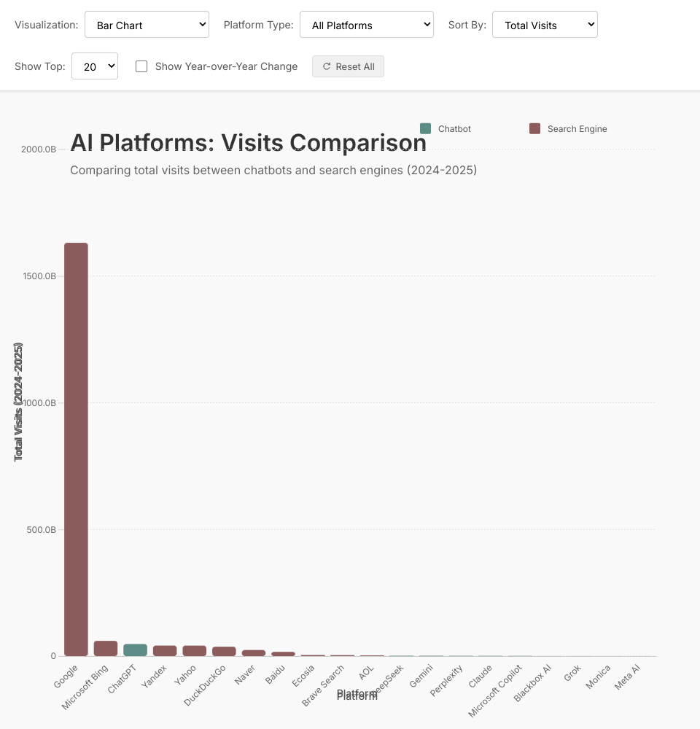The height and width of the screenshot is (729, 700).
Task: Select the Microsoft Bing bar
Action: 106,648
